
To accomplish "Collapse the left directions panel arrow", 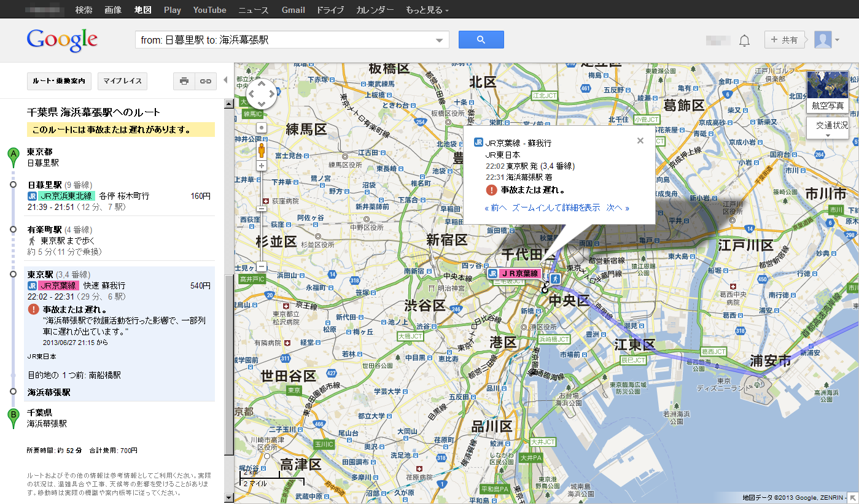I will click(225, 80).
